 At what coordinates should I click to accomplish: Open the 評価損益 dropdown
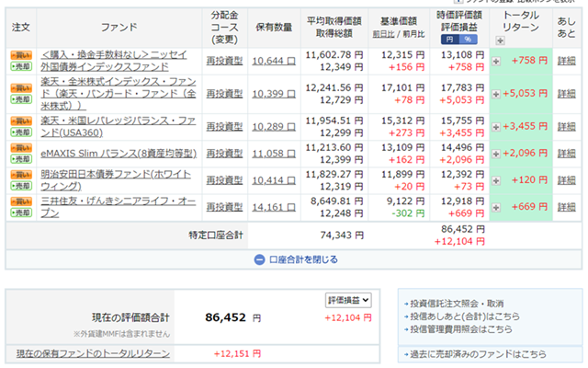(x=348, y=300)
